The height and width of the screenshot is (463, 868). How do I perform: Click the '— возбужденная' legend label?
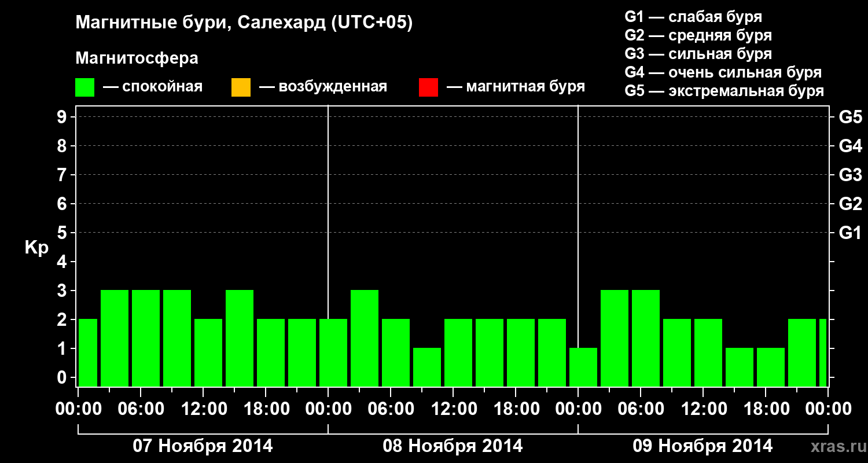(323, 87)
